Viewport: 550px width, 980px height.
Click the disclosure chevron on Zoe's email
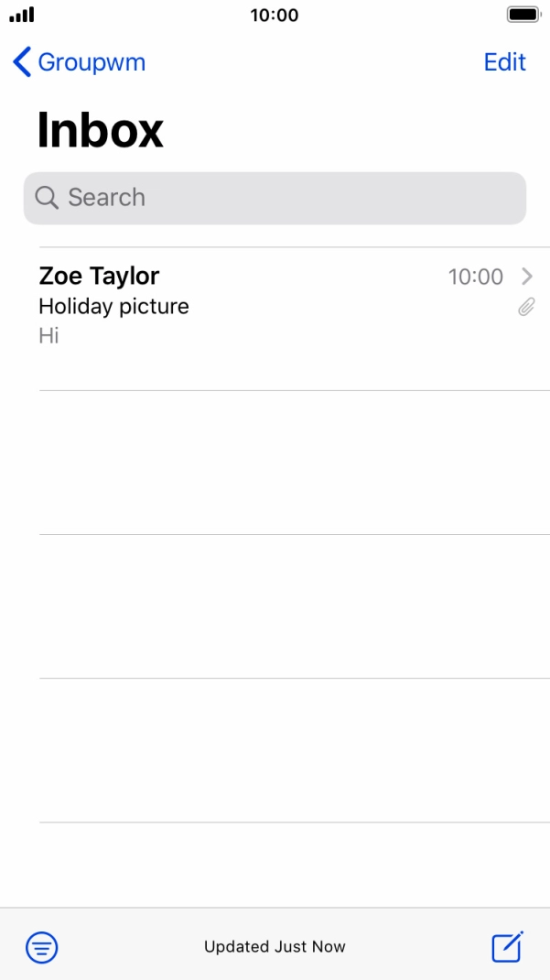(x=526, y=276)
